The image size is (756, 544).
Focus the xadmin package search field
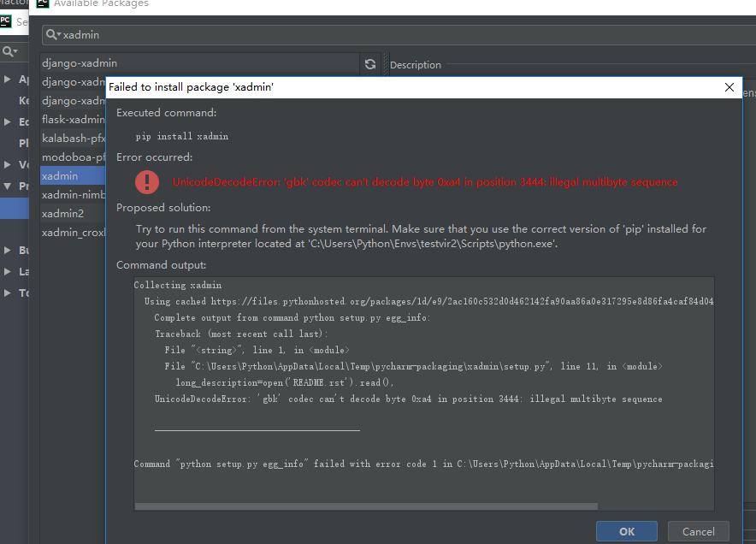tap(399, 35)
